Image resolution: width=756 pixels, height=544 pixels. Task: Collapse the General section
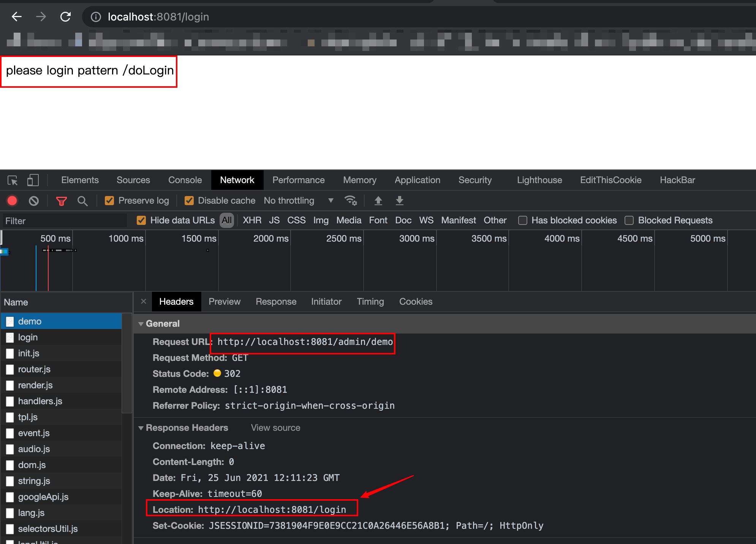click(x=141, y=324)
